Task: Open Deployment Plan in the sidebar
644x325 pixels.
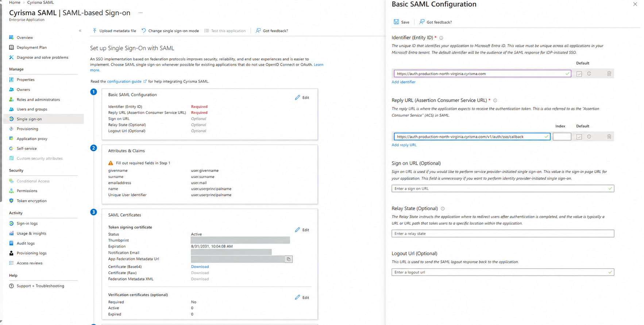Action: (x=31, y=47)
